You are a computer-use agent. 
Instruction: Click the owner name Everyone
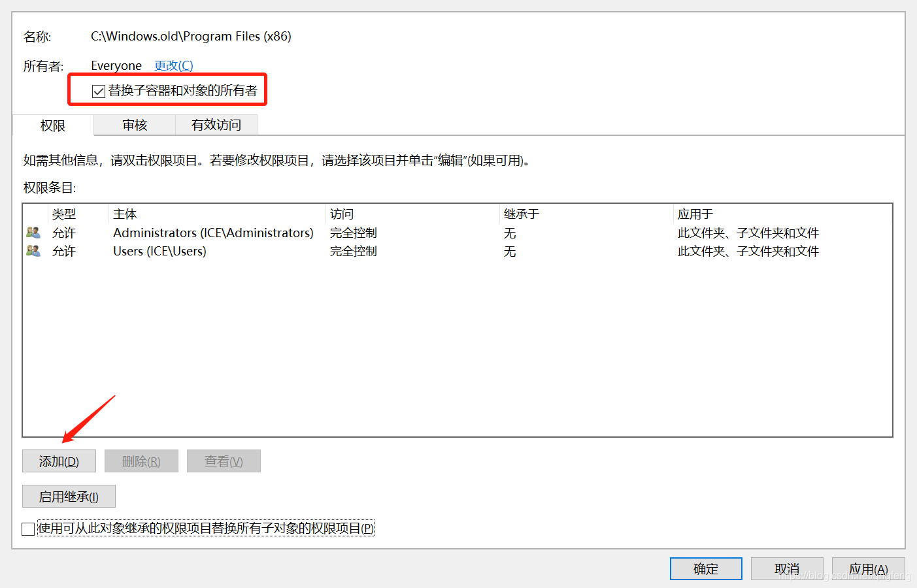[116, 65]
